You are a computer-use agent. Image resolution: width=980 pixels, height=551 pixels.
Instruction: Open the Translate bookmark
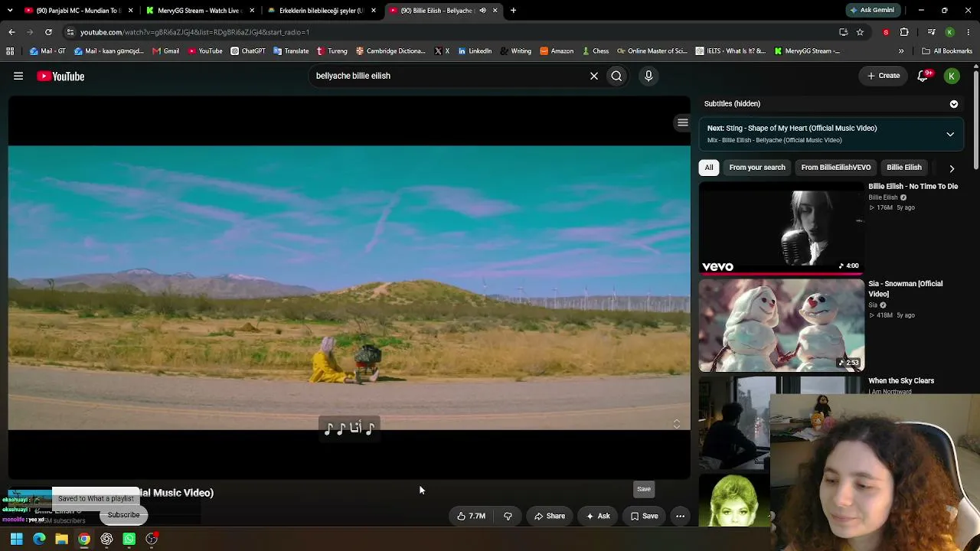[291, 51]
